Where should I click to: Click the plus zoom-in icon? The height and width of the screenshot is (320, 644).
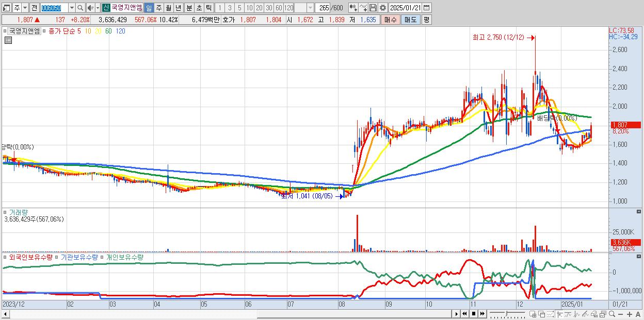[630, 314]
